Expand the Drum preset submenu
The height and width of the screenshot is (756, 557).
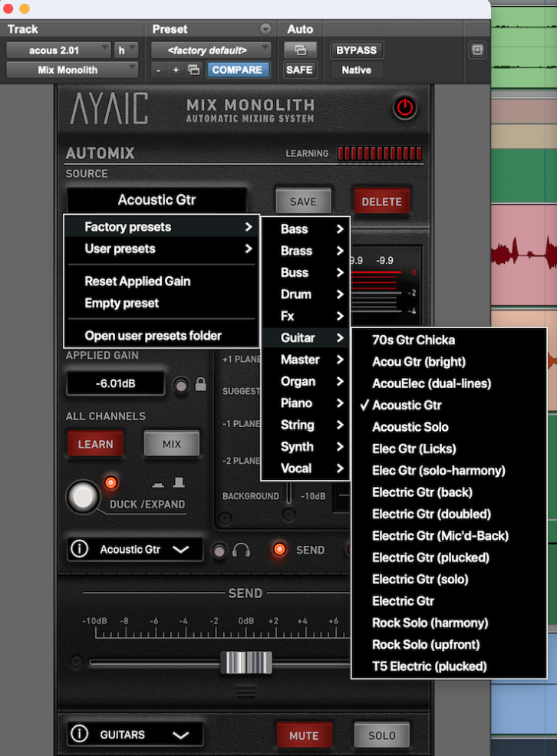(306, 294)
